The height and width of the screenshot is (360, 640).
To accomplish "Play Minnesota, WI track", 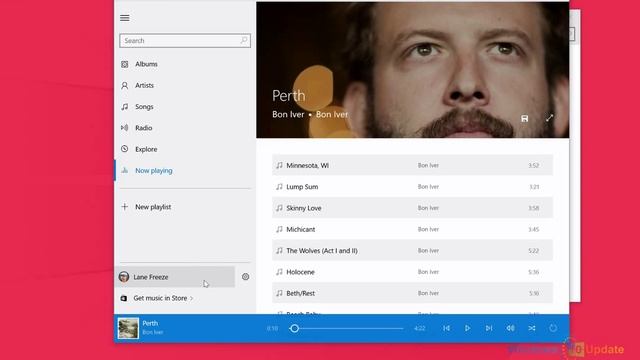I will click(413, 165).
